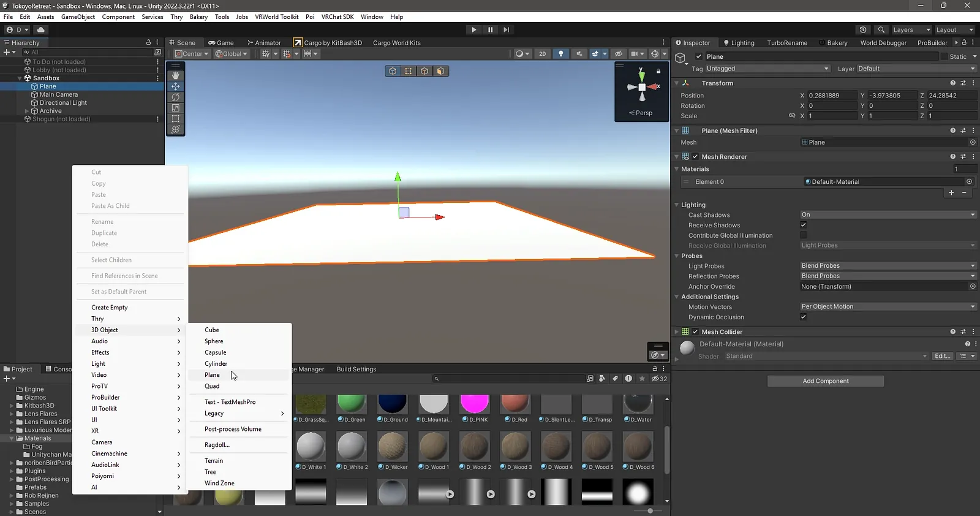Open the GameObject menu
The height and width of the screenshot is (516, 980).
78,17
